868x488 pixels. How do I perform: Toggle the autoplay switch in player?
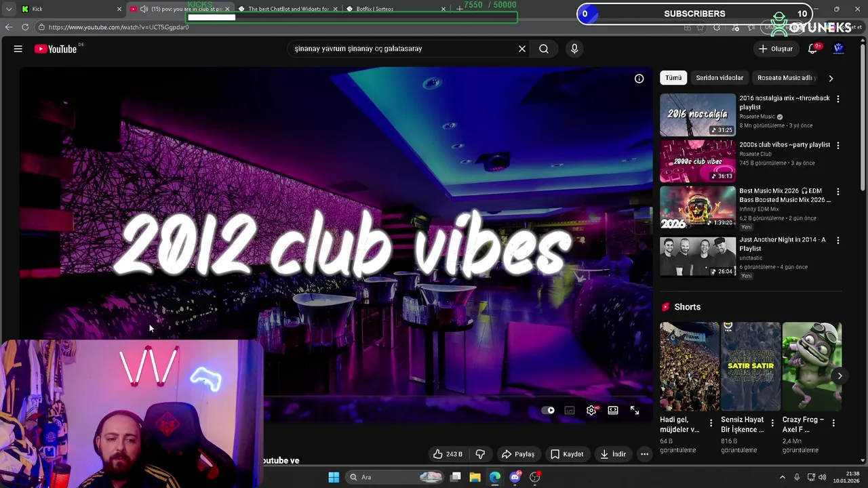pos(548,410)
